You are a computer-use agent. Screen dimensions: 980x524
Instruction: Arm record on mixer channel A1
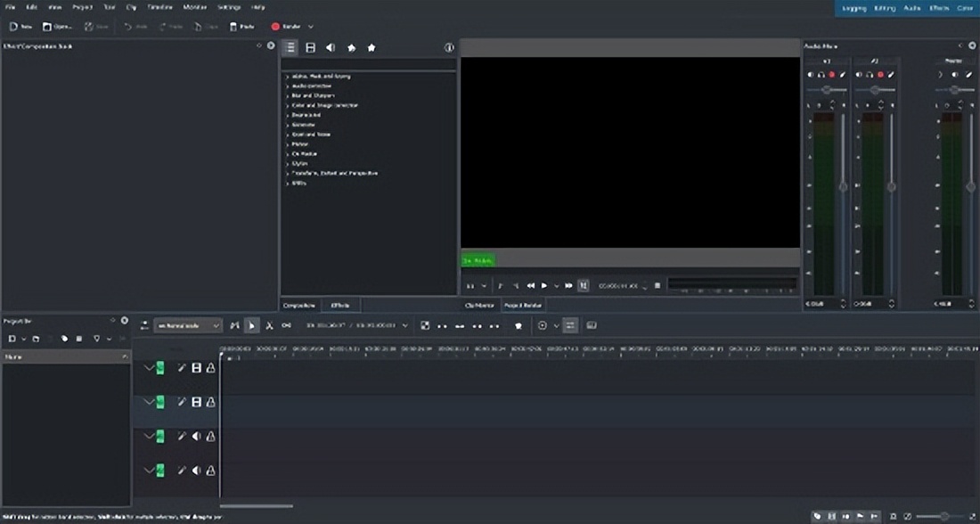(832, 75)
